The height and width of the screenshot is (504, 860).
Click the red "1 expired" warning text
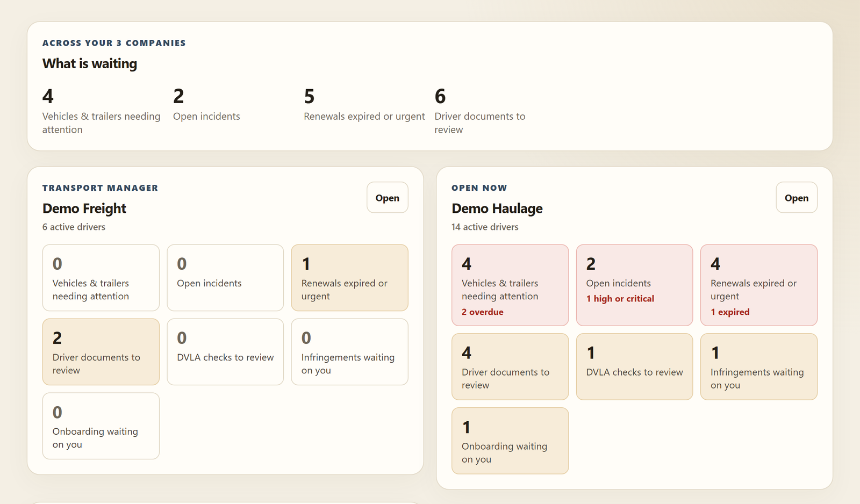point(730,312)
